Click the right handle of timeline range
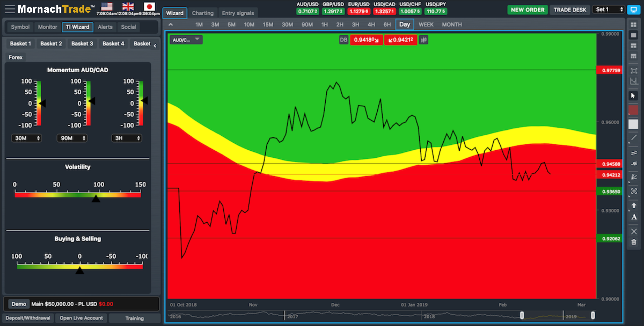Image resolution: width=644 pixels, height=326 pixels. click(x=593, y=315)
